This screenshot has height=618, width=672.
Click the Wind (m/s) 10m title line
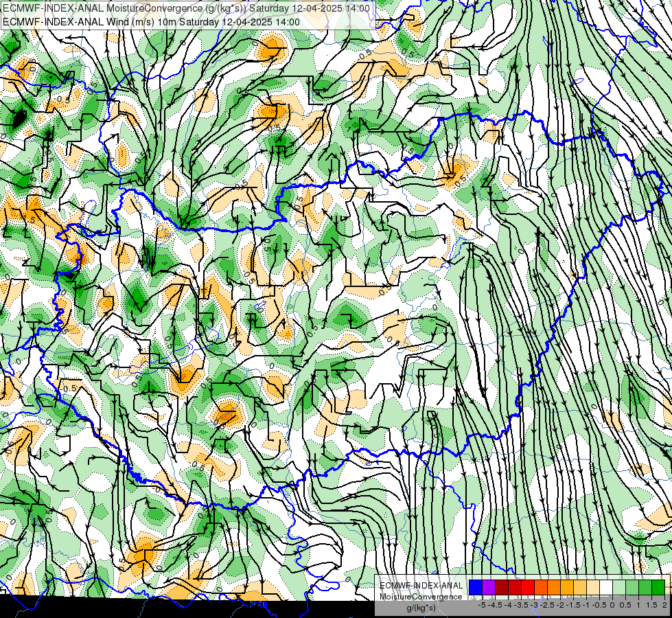click(x=151, y=22)
